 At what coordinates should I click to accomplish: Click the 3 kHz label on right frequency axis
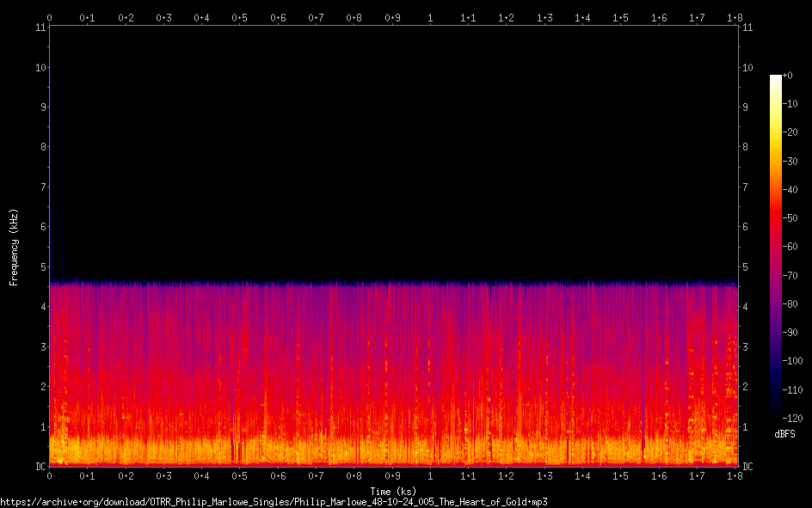pyautogui.click(x=745, y=346)
